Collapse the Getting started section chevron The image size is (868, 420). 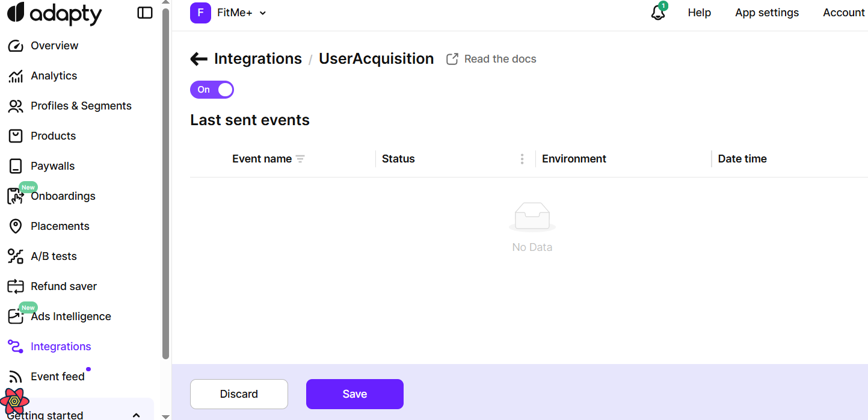tap(136, 415)
